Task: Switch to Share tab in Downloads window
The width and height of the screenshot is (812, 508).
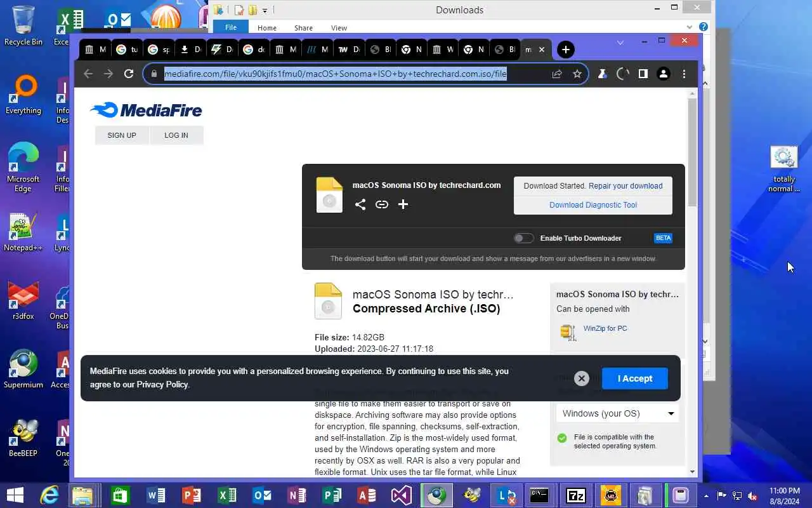Action: pyautogui.click(x=303, y=28)
